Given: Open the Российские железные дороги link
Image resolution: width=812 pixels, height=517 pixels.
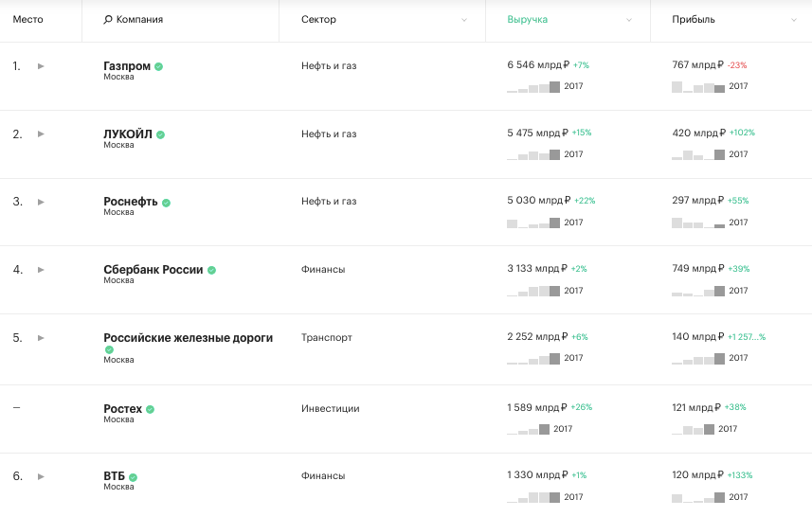Looking at the screenshot, I should tap(188, 338).
